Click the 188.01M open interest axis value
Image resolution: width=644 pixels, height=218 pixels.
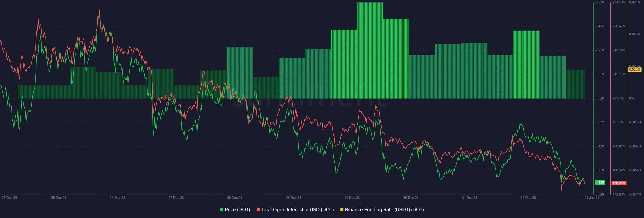[619, 146]
